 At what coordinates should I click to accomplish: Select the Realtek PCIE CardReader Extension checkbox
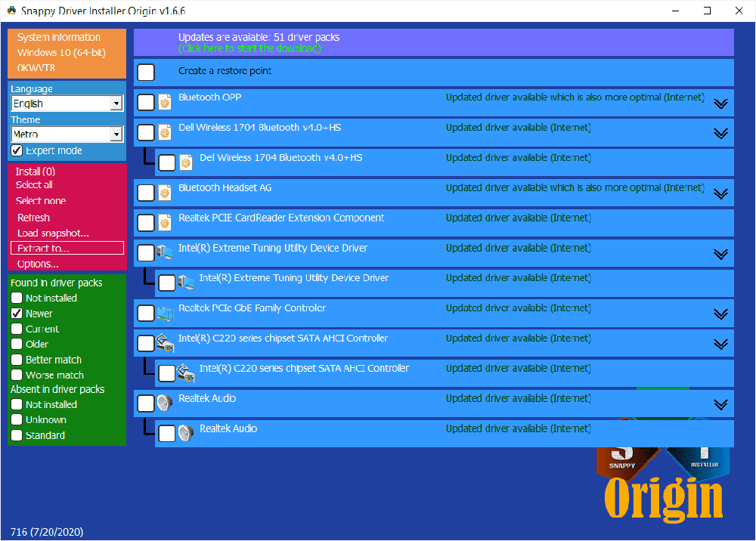coord(146,223)
